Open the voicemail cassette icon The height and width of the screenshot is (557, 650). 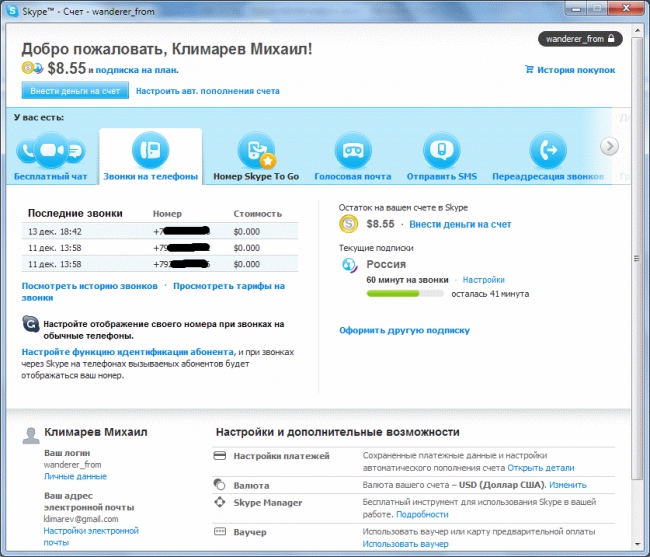click(353, 150)
